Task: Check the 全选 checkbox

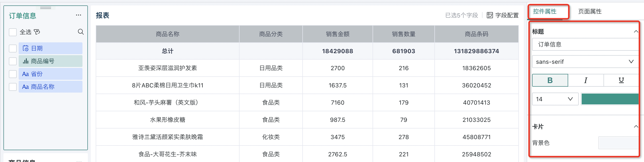Action: pyautogui.click(x=13, y=32)
